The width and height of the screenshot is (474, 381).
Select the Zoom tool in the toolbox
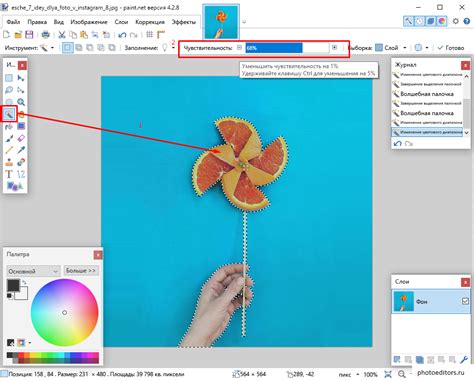[x=21, y=102]
